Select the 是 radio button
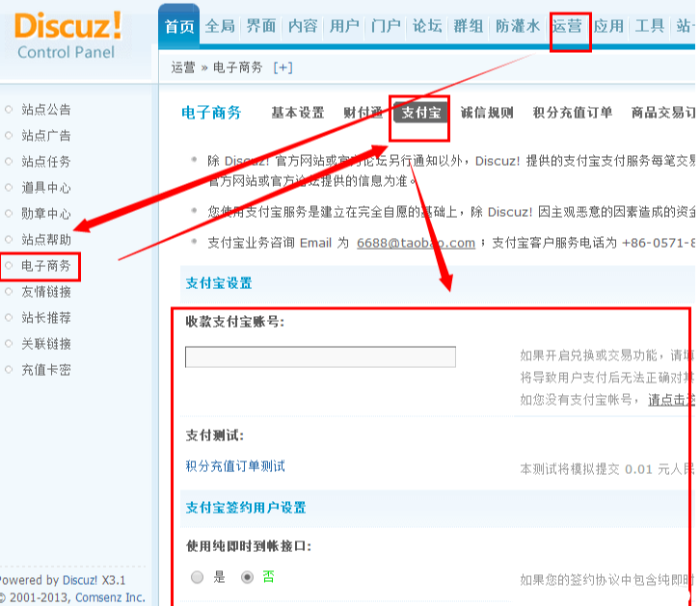The height and width of the screenshot is (606, 700). click(x=198, y=577)
